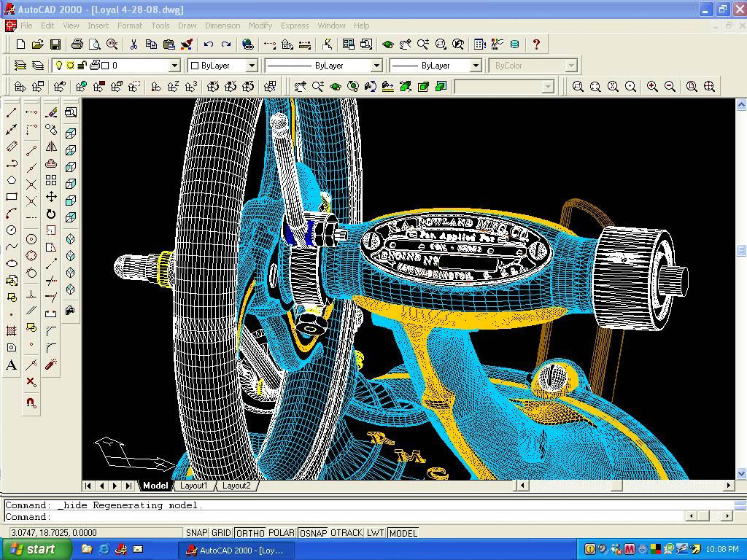747x560 pixels.
Task: Toggle SNAP mode in status bar
Action: pyautogui.click(x=196, y=533)
